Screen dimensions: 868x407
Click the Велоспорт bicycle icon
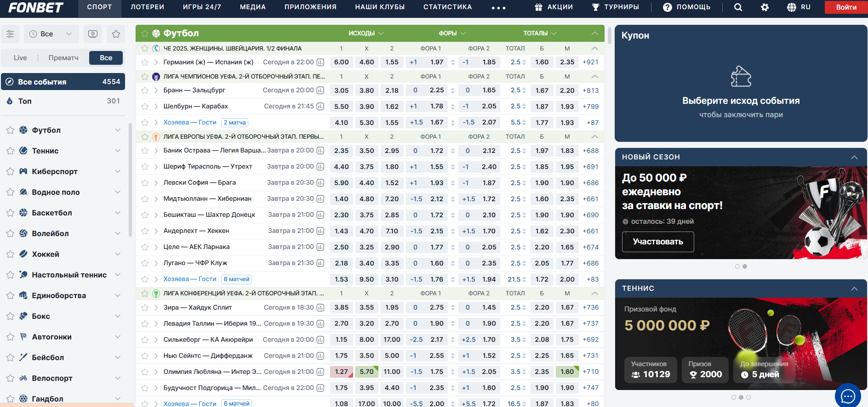(x=23, y=378)
